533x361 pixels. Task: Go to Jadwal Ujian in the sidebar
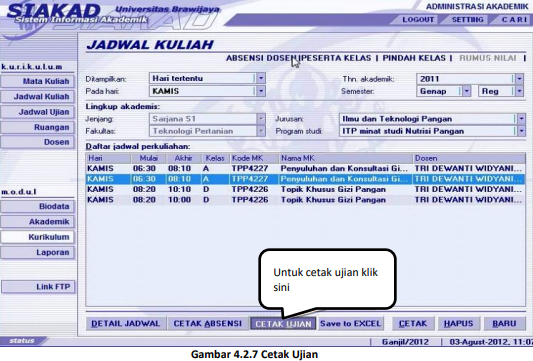click(38, 112)
